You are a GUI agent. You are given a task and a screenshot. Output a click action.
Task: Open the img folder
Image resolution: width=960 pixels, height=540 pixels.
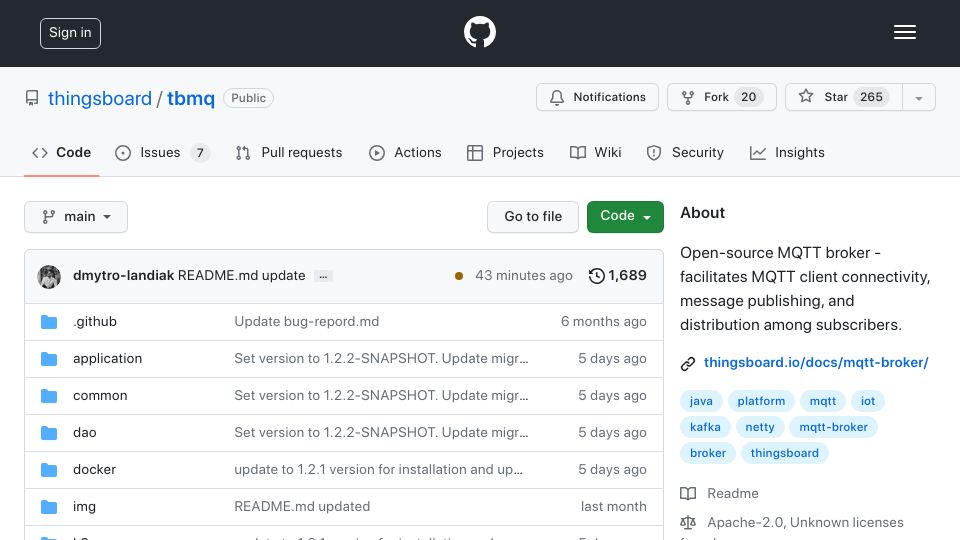[84, 506]
